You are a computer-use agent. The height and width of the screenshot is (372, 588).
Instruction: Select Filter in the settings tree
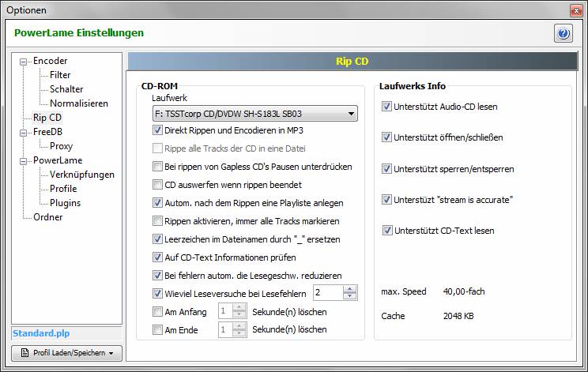click(60, 75)
